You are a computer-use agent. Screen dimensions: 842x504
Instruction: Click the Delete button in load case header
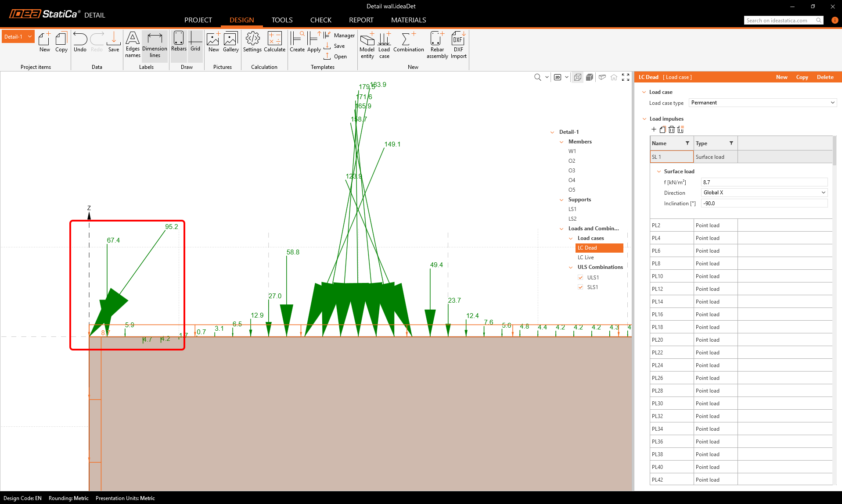(825, 77)
